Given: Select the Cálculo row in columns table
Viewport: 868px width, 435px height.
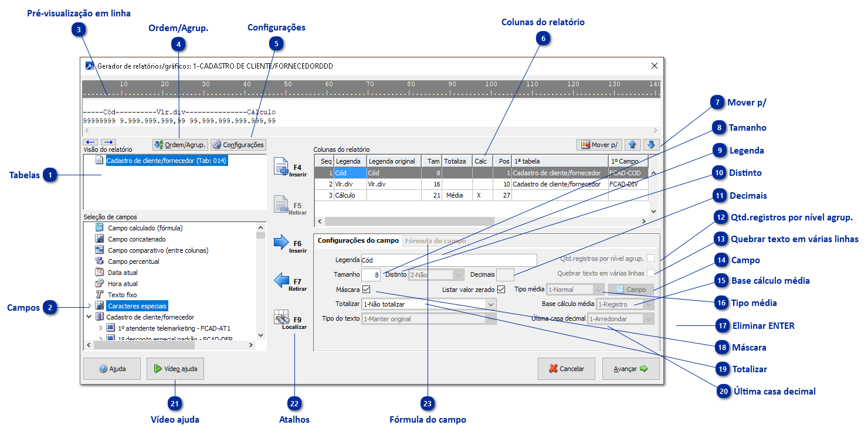Looking at the screenshot, I should (482, 195).
